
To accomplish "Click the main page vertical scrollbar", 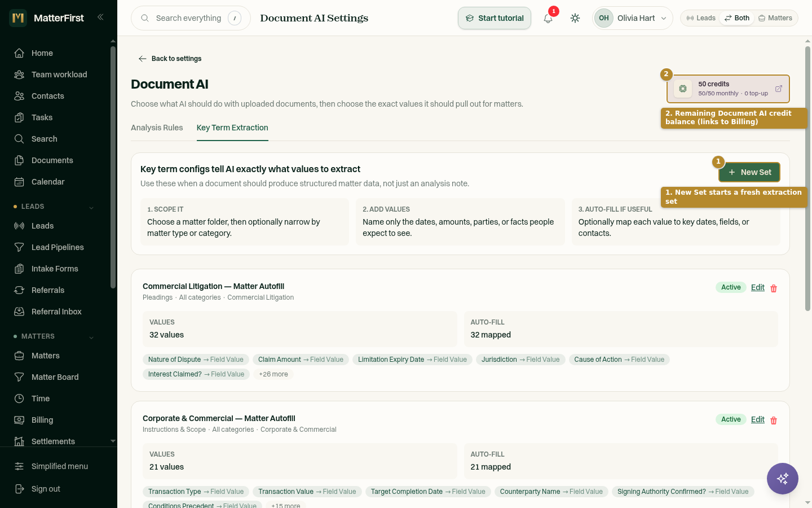I will coord(807,178).
